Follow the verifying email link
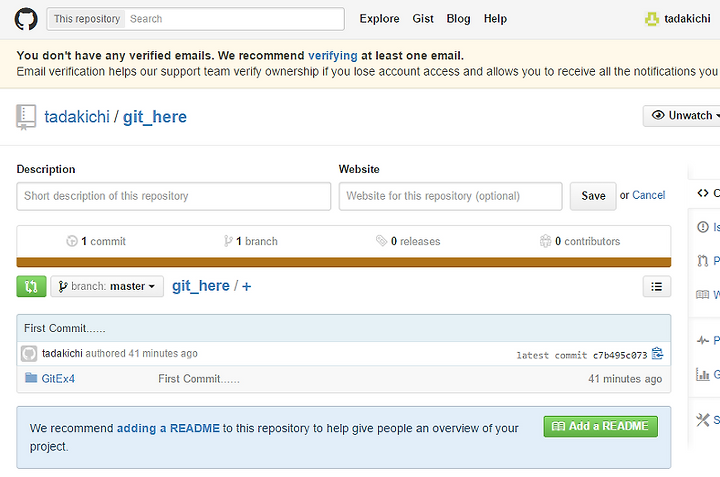Image resolution: width=720 pixels, height=477 pixels. (x=332, y=56)
